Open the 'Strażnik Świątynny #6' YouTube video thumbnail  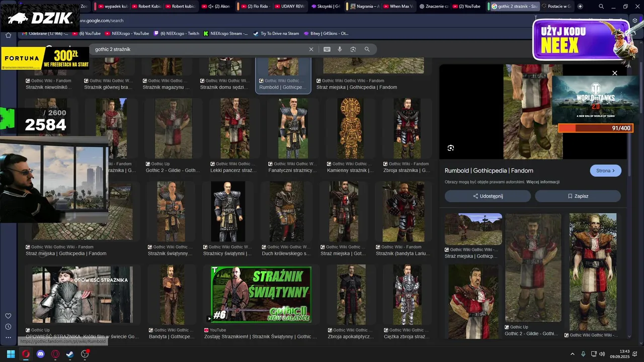tap(261, 295)
